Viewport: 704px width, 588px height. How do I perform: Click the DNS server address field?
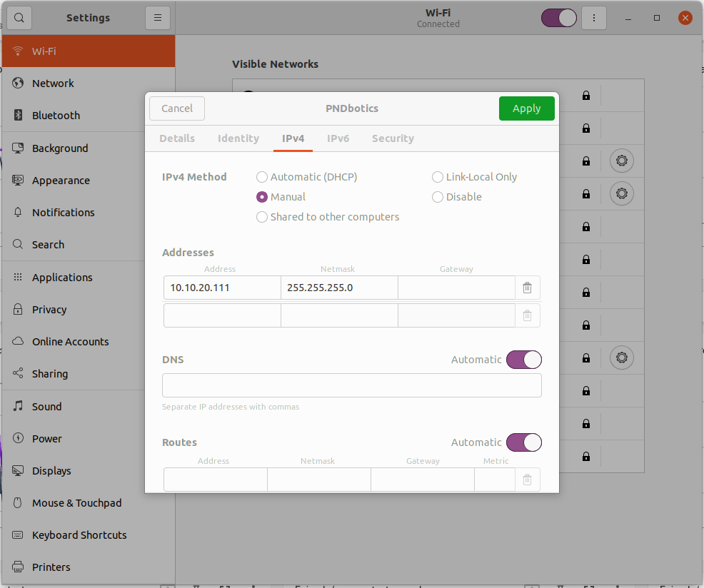(x=351, y=385)
